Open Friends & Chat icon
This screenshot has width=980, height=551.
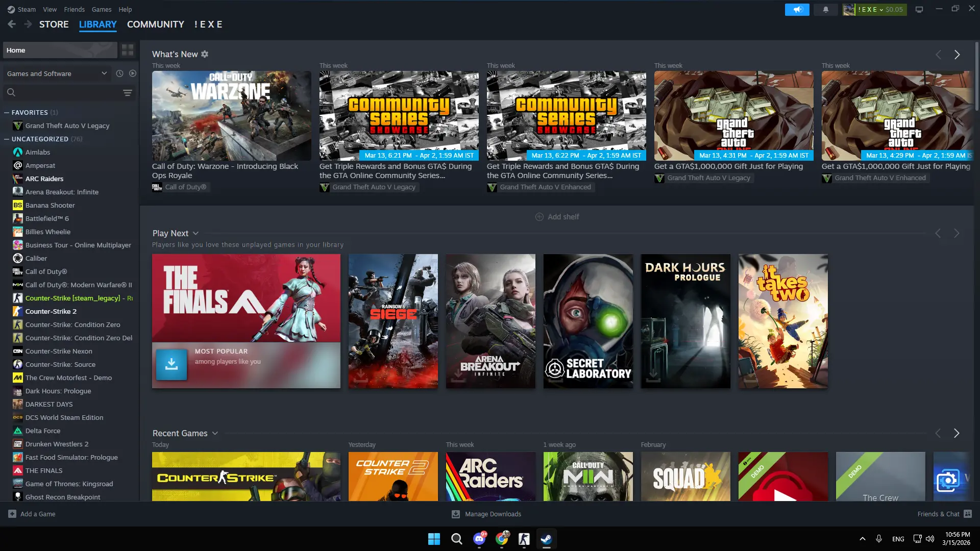click(x=968, y=514)
